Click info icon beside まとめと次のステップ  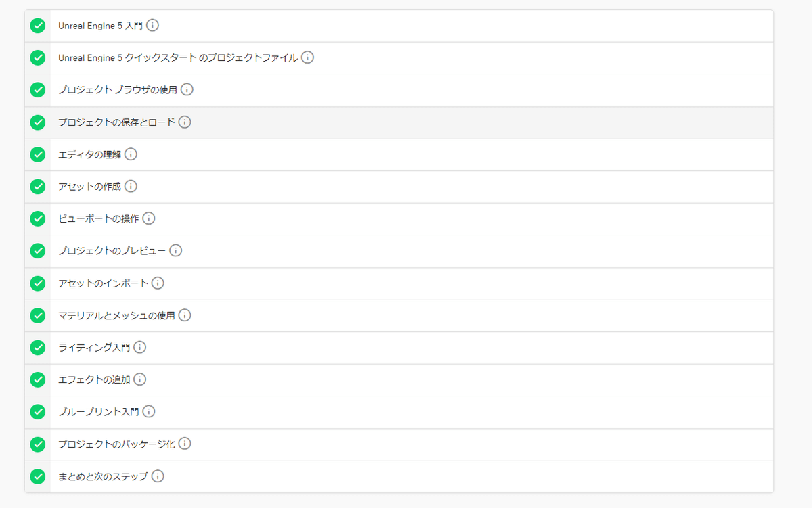[158, 476]
